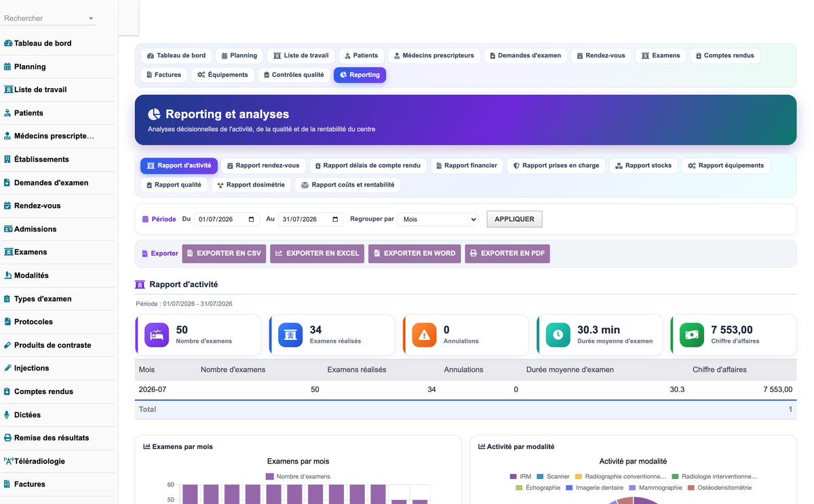Screen dimensions: 814x504
Task: Toggle IRM legend entry in modalité chart
Action: click(x=519, y=477)
